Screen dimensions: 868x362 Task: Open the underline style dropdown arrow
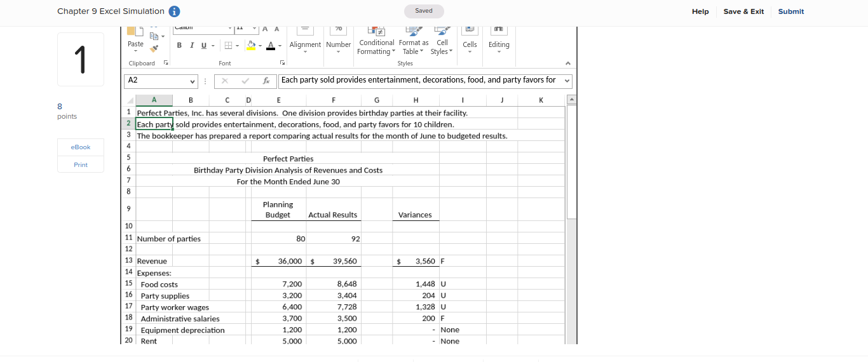point(212,46)
